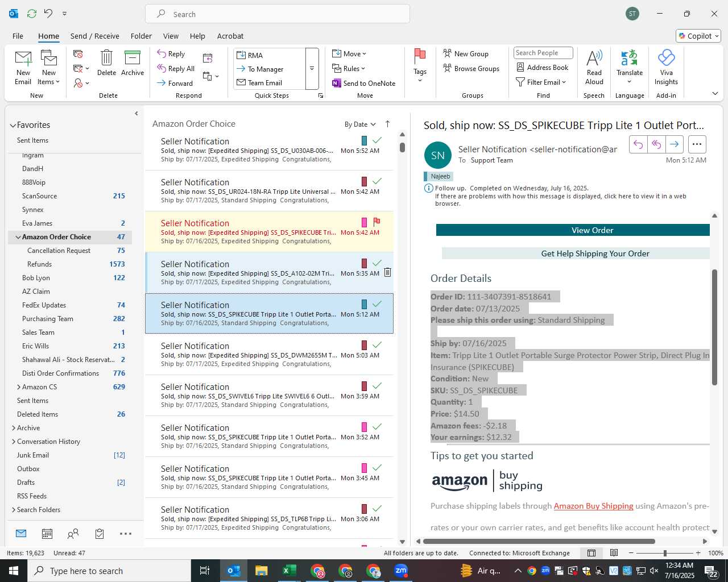The width and height of the screenshot is (728, 582).
Task: Switch to the View tab
Action: 171,36
